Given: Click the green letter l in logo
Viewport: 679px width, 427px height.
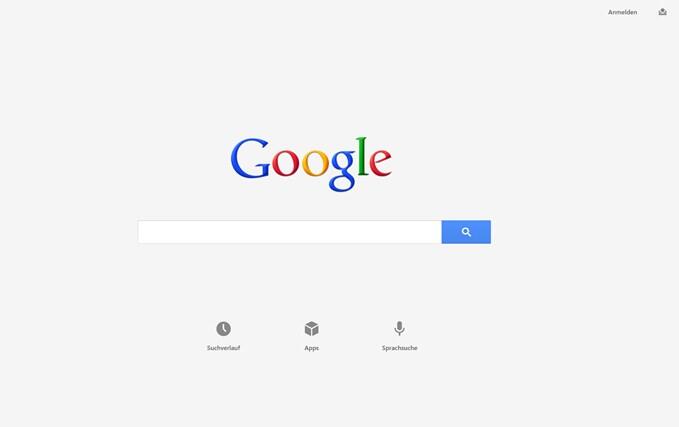Looking at the screenshot, I should (x=362, y=156).
